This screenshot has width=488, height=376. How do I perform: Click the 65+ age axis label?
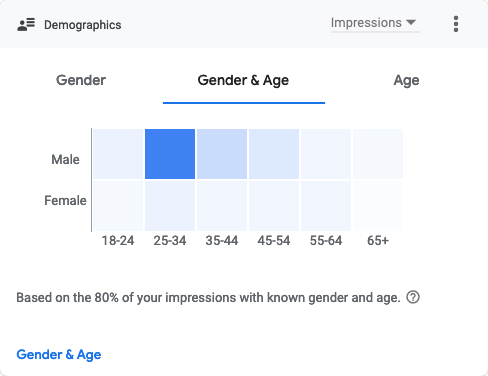(x=378, y=240)
